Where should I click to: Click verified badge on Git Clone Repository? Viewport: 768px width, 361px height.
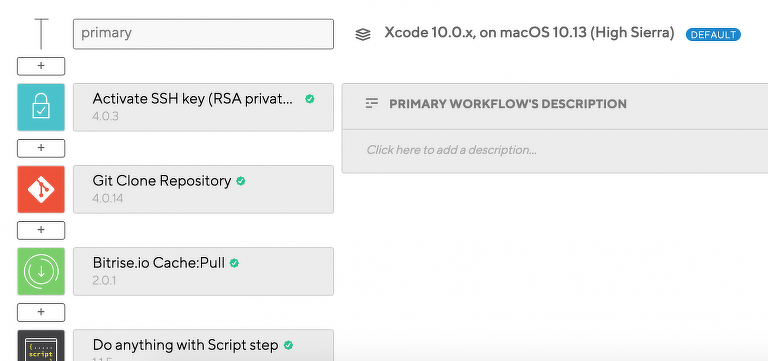[x=240, y=181]
